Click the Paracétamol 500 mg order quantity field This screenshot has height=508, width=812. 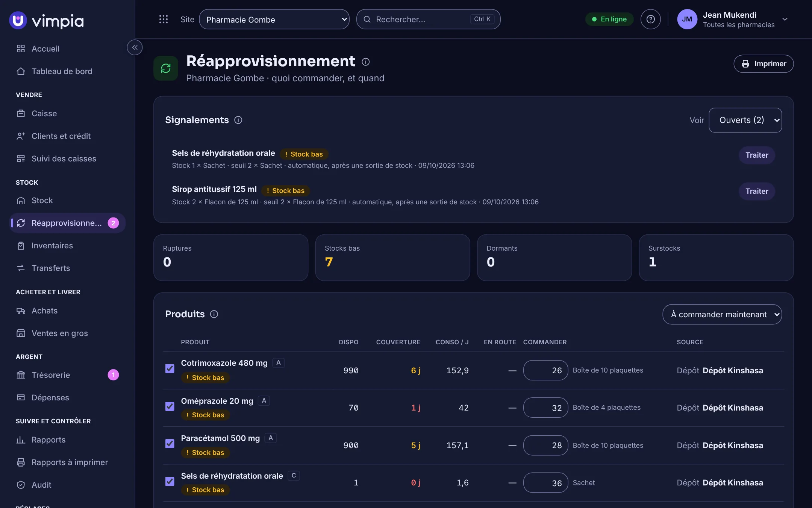[545, 445]
